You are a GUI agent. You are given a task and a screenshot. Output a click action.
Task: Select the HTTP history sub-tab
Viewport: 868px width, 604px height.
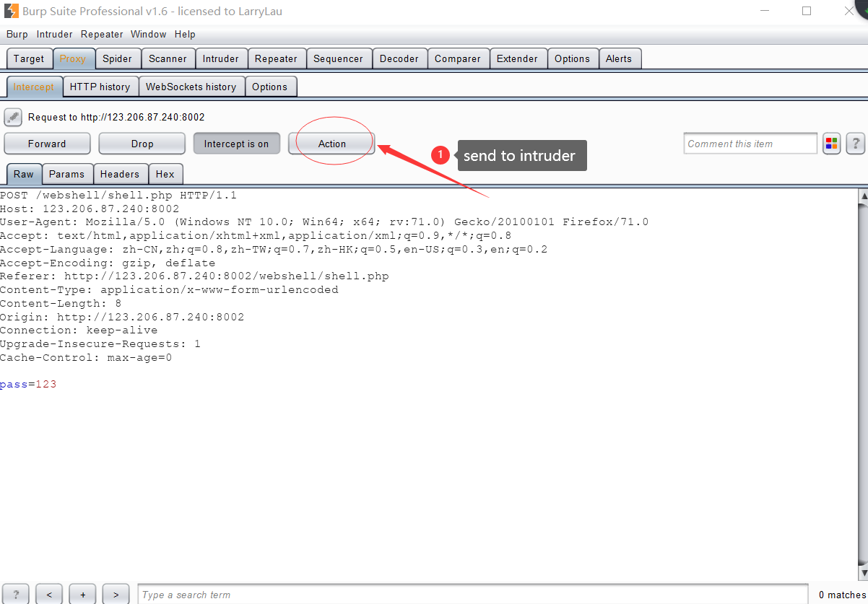point(100,87)
